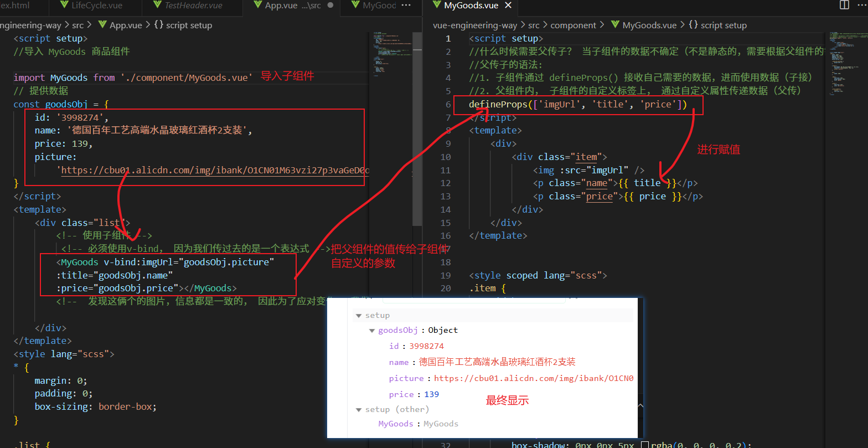Activate the MyGoods.vue tab in the right group

471,6
